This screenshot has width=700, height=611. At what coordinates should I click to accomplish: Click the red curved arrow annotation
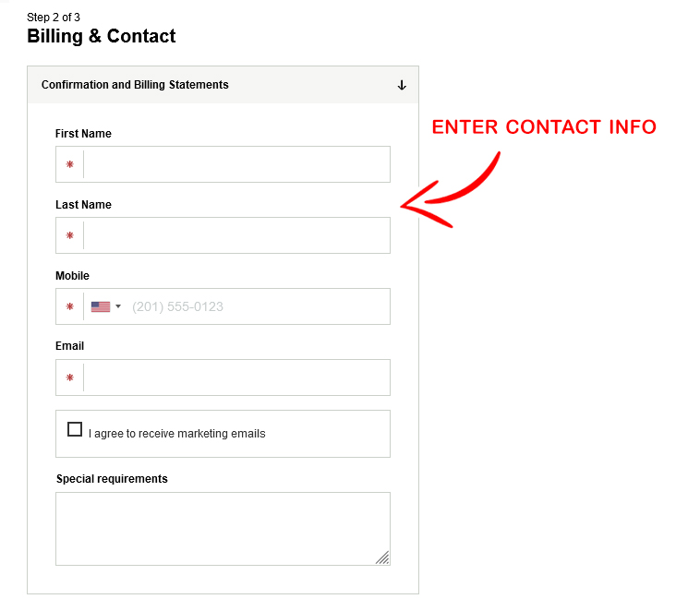pos(452,192)
